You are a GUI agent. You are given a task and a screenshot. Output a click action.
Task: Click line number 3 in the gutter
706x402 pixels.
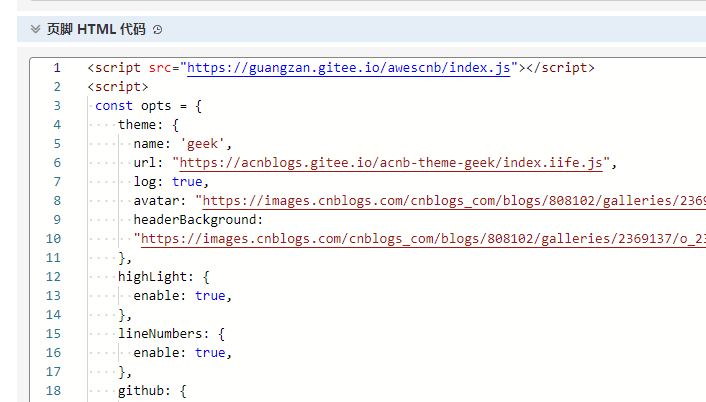pyautogui.click(x=57, y=106)
